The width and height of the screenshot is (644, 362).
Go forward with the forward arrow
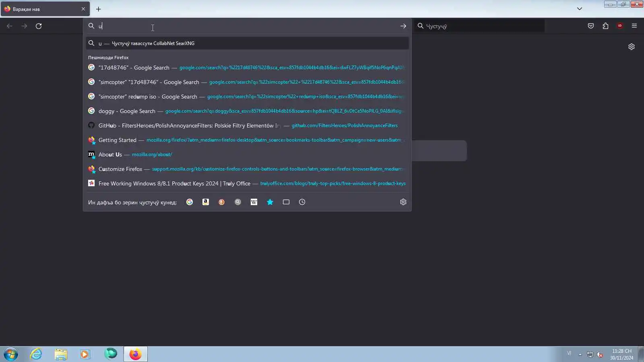pos(24,26)
